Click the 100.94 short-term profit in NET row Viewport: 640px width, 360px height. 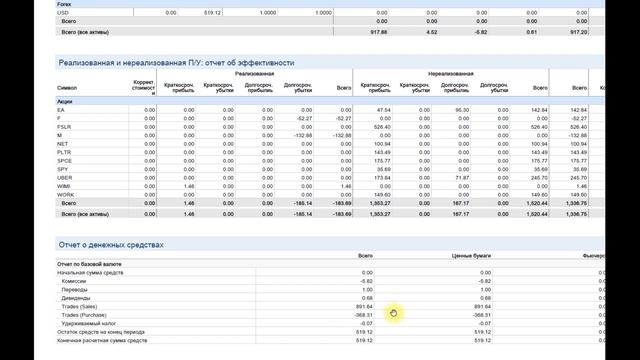[x=382, y=144]
